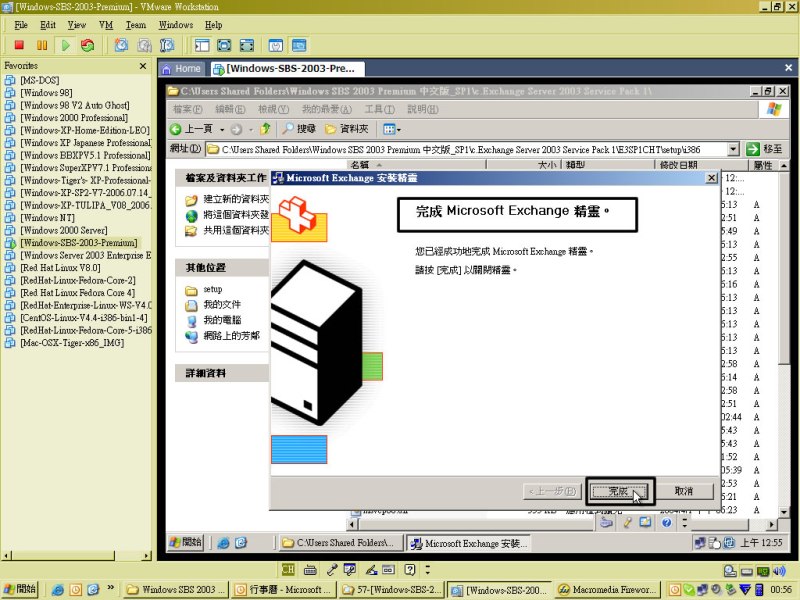Select [Windows 98] in Favorites

coord(46,93)
